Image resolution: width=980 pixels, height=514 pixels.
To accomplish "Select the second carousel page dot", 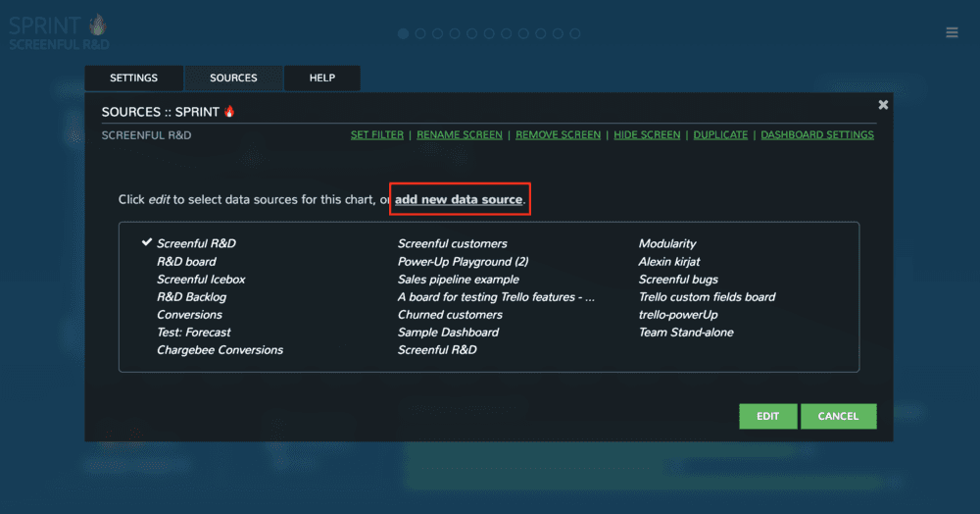I will 420,33.
